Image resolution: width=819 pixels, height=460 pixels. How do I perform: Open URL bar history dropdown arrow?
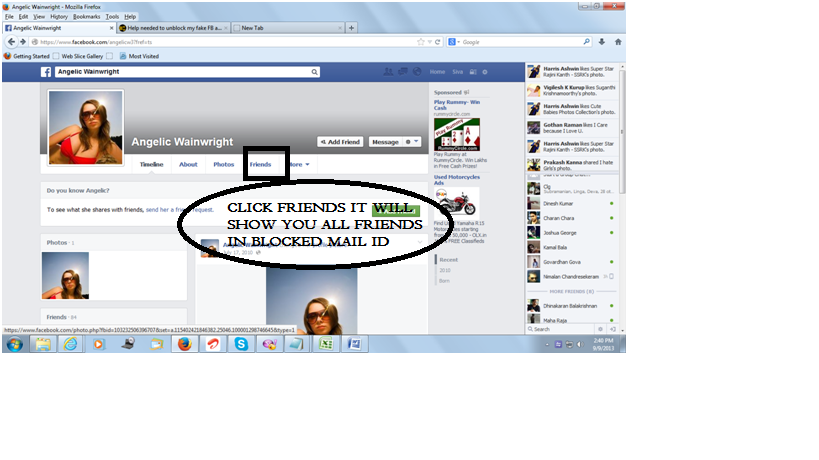click(x=429, y=42)
